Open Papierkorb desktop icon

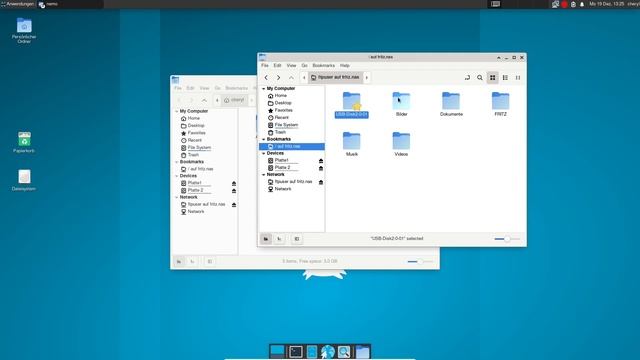coord(24,142)
